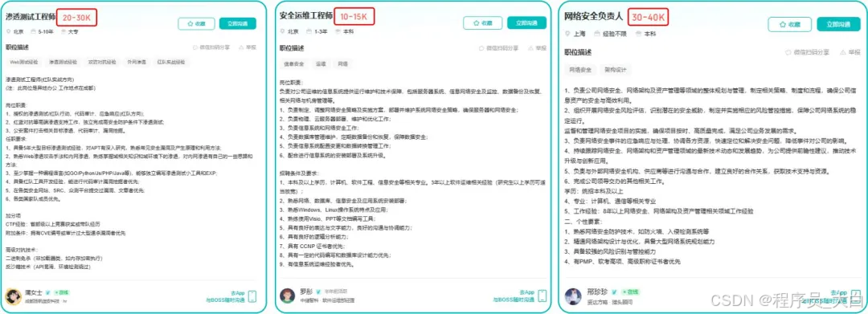Screen dimensions: 868x314
Task: Click the 网络安全 tag
Action: coord(581,70)
